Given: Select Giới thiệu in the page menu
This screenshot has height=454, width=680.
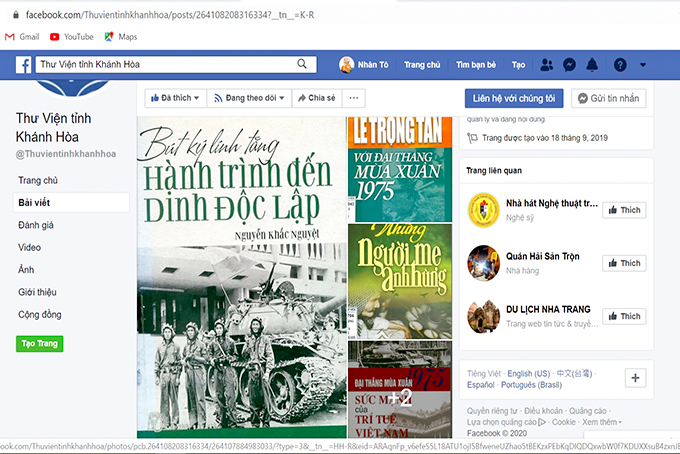Looking at the screenshot, I should point(38,292).
